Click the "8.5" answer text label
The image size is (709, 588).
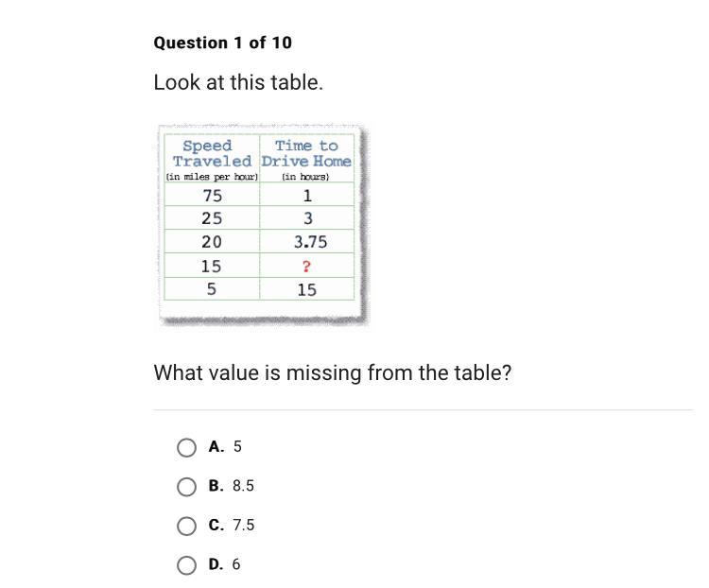(x=243, y=486)
